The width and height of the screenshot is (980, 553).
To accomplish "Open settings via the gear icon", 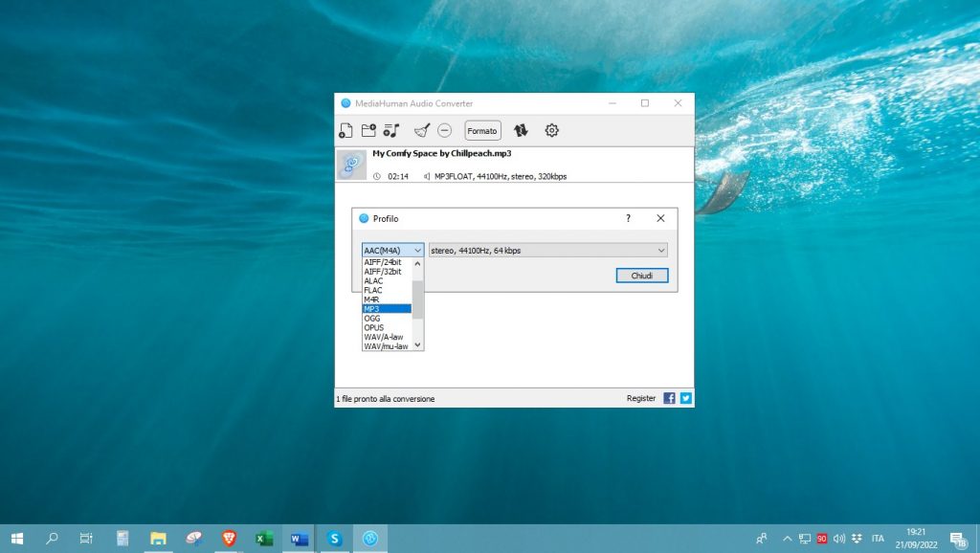I will point(552,131).
